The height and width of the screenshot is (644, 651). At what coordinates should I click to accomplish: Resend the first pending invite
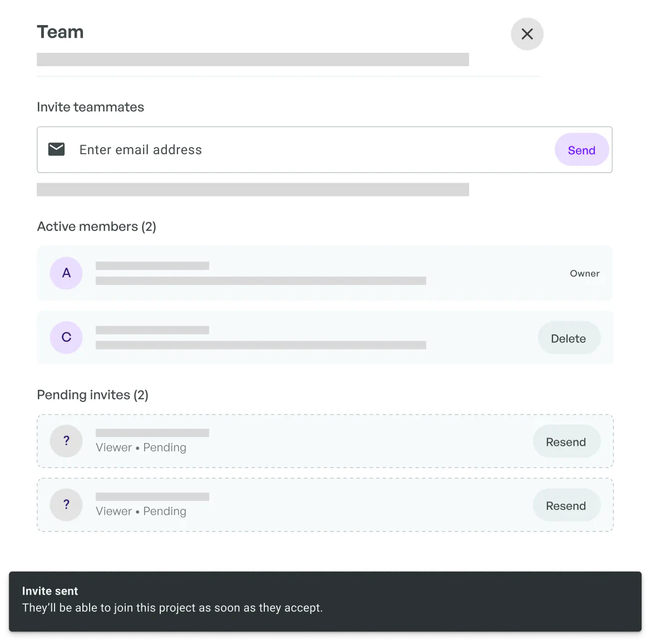click(566, 441)
